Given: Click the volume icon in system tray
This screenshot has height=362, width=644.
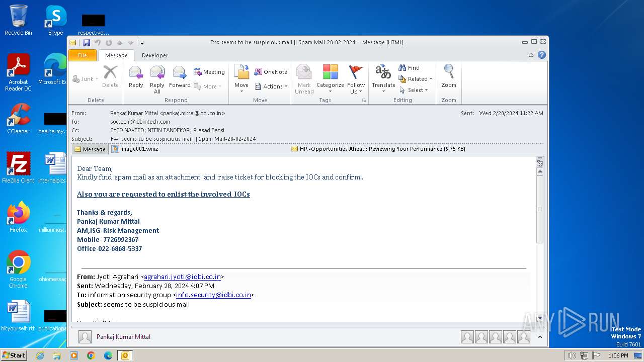Looking at the screenshot, I should pos(572,355).
